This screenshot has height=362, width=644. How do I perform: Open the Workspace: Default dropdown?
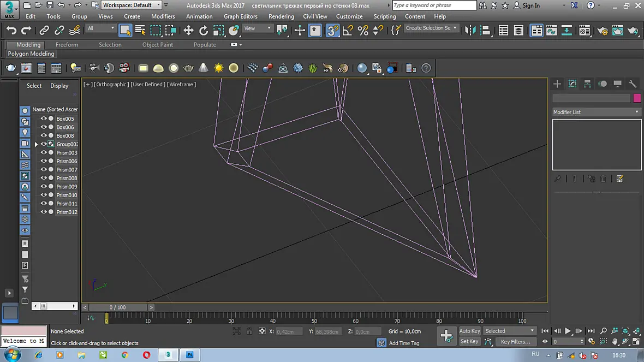[x=132, y=5]
